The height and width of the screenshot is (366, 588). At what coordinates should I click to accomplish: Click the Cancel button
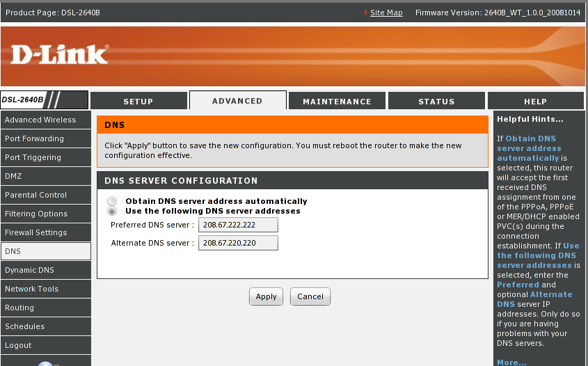click(310, 296)
